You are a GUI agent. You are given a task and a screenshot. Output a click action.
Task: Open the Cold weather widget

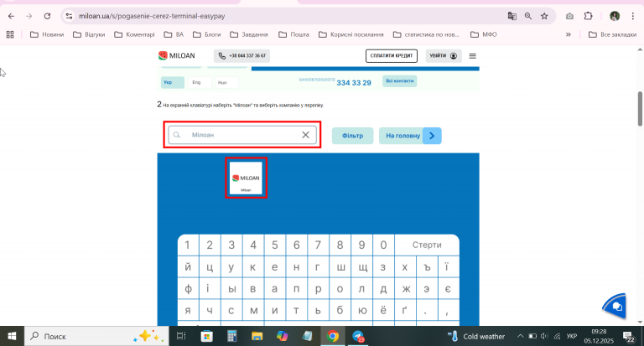pyautogui.click(x=476, y=336)
